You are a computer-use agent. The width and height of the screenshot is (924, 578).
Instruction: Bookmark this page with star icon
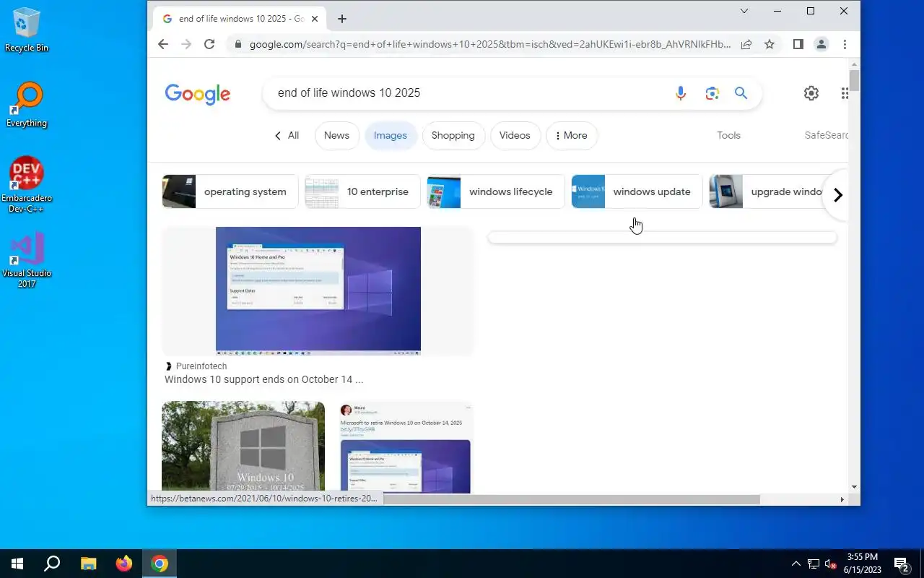click(770, 44)
